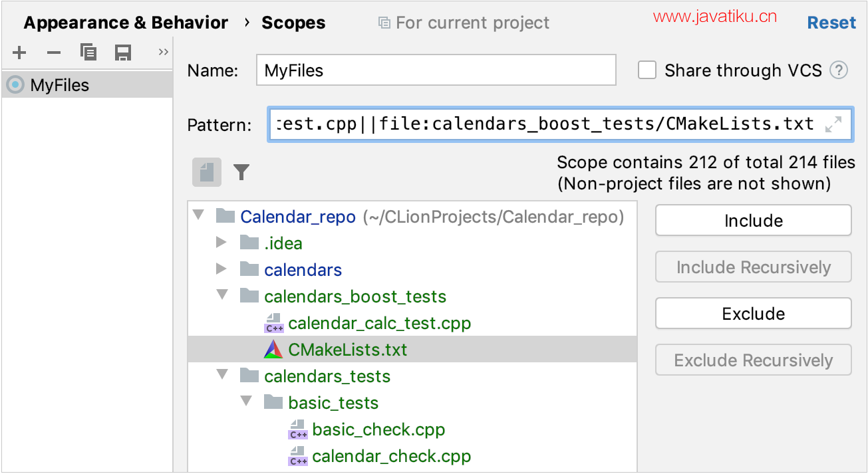Select the calendars folder row
This screenshot has height=474, width=868.
point(412,270)
